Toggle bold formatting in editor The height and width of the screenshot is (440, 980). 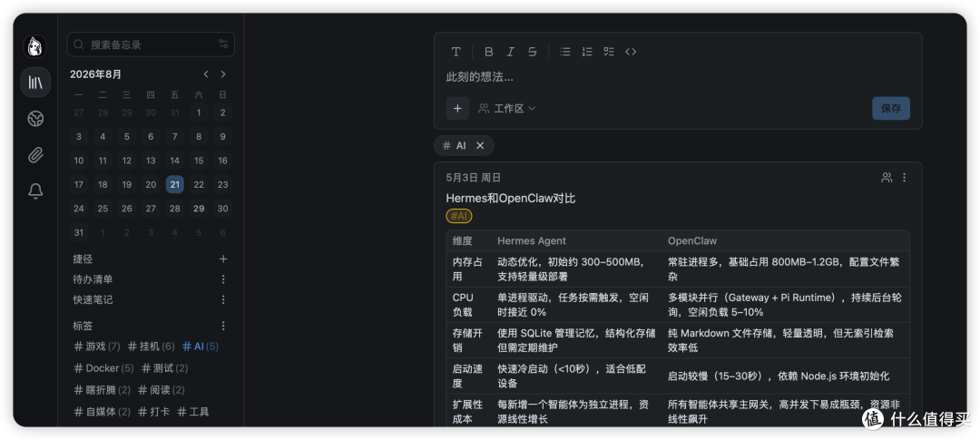(489, 52)
